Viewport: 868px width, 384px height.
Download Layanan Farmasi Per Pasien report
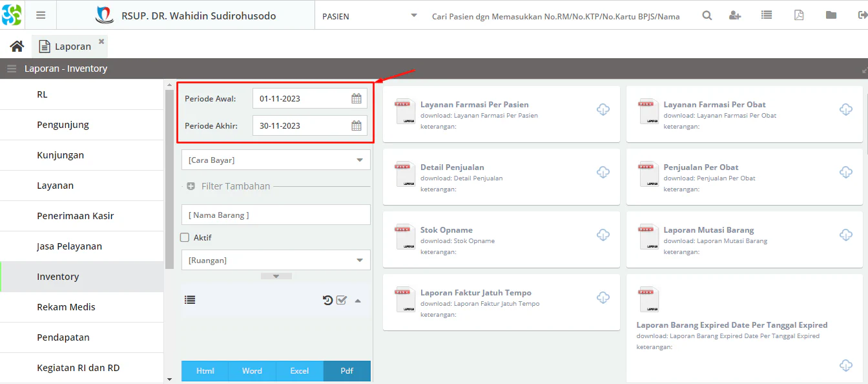pos(603,109)
